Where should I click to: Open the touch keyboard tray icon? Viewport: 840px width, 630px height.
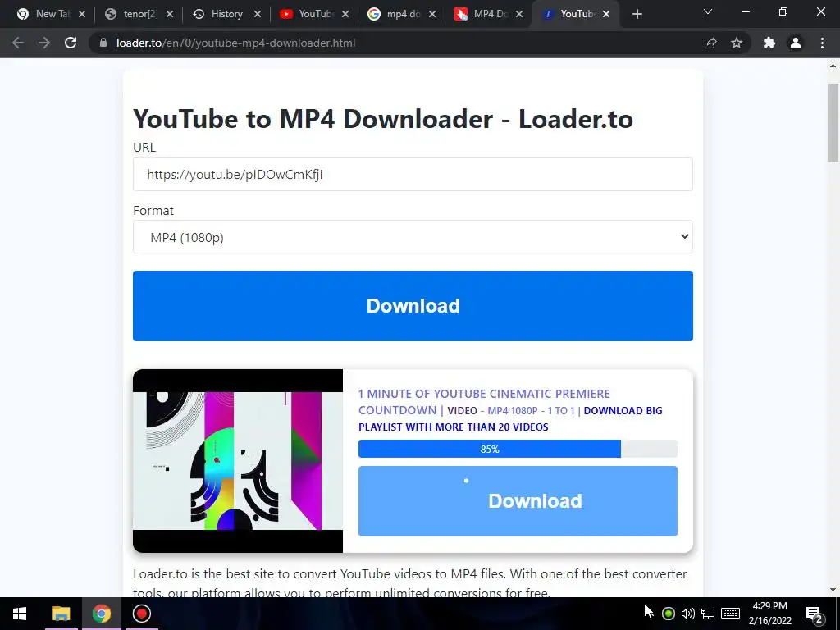pos(731,614)
